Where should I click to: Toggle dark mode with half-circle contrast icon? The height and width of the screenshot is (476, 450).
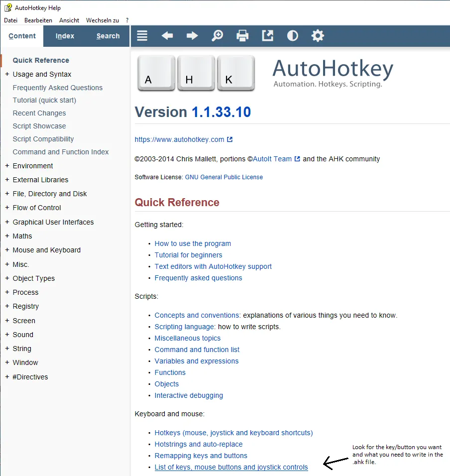293,36
